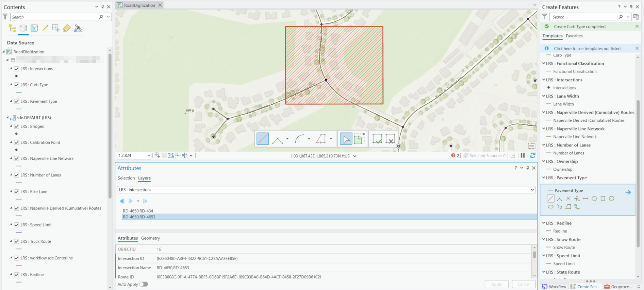Switch to the Workflow pane tab
The image size is (644, 290).
coord(554,287)
